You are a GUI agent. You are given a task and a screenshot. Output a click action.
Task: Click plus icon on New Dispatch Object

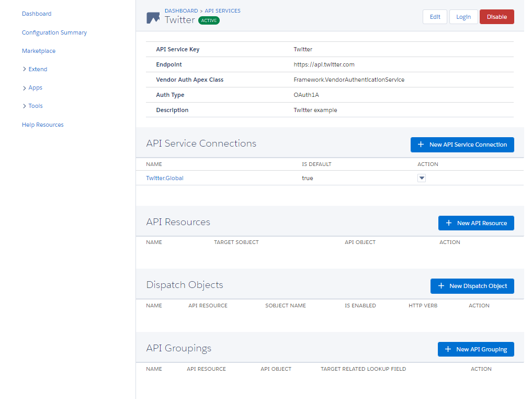[441, 286]
